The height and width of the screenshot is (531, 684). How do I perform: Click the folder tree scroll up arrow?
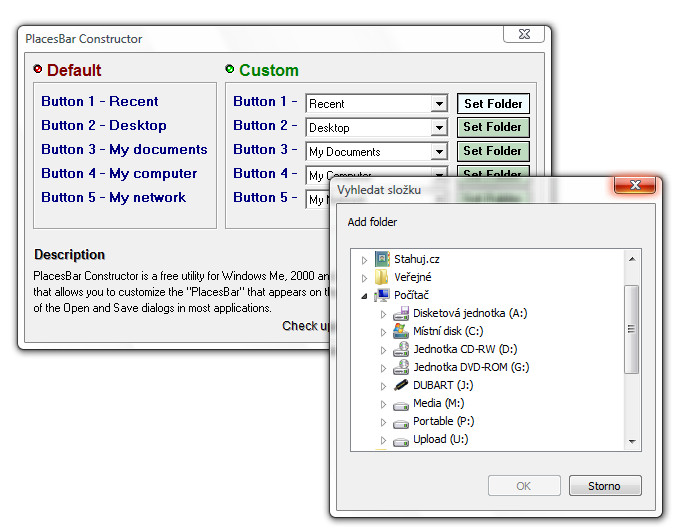pyautogui.click(x=632, y=259)
